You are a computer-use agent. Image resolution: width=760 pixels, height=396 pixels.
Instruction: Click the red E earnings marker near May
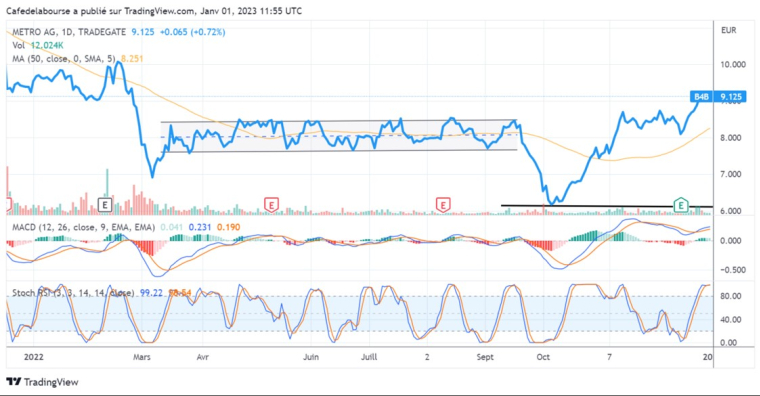pyautogui.click(x=271, y=205)
